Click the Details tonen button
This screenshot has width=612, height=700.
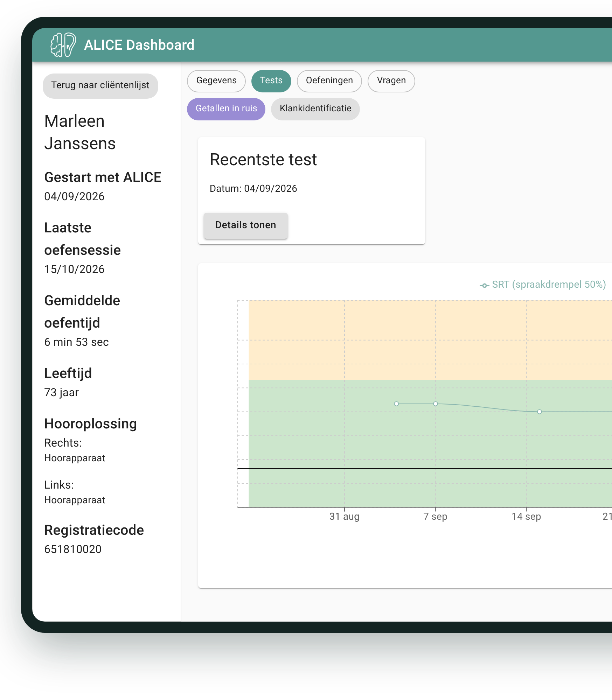coord(246,225)
